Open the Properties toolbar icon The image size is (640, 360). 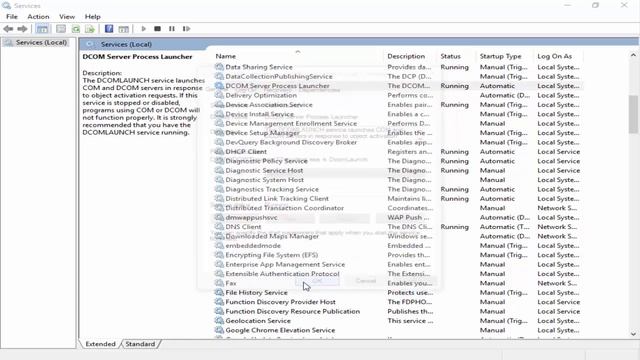[x=61, y=29]
